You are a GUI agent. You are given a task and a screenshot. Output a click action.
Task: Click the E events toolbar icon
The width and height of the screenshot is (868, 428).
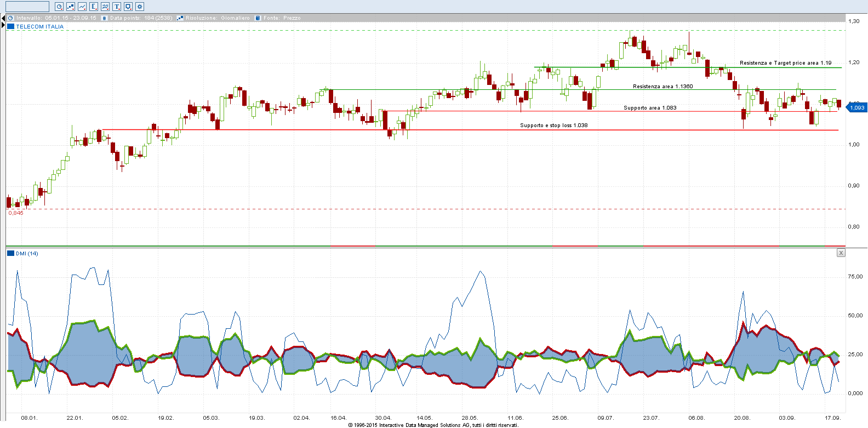tap(94, 7)
